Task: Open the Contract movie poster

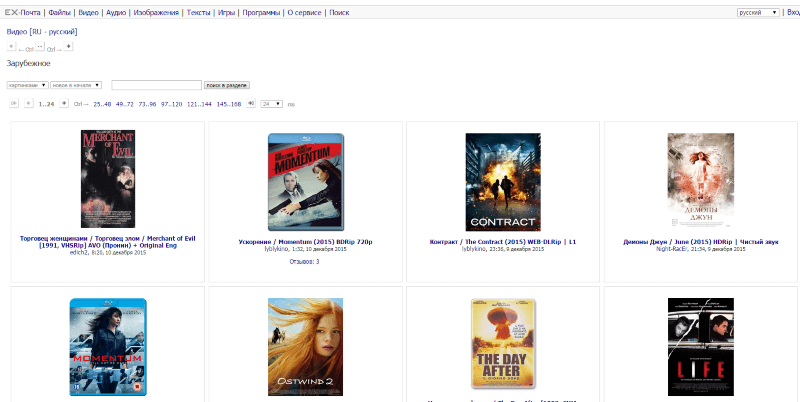Action: pos(503,182)
